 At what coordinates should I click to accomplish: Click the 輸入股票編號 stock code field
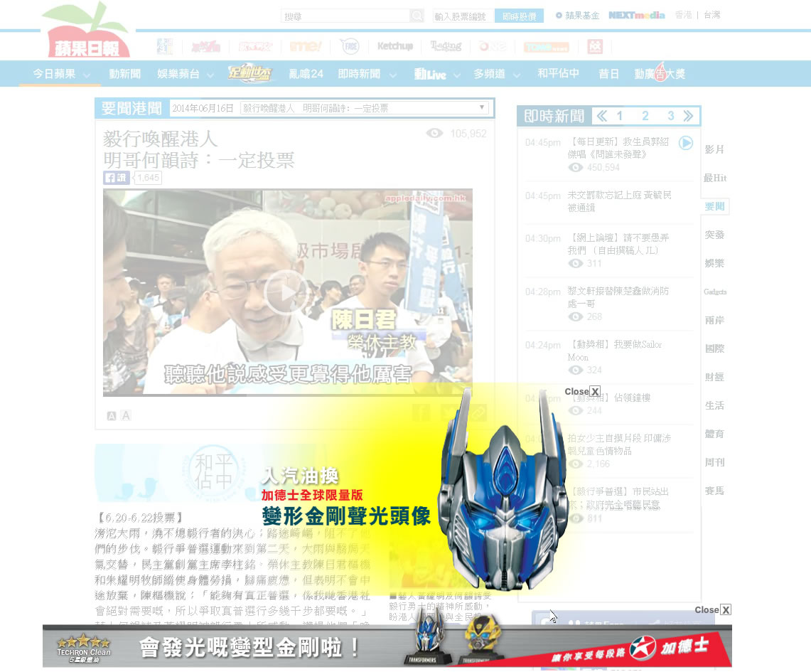tap(463, 16)
